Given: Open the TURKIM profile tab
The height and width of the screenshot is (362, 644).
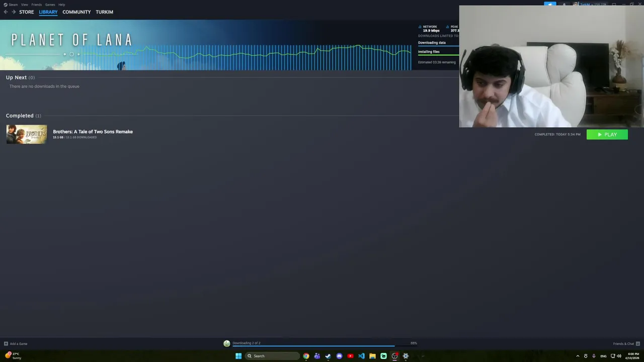Looking at the screenshot, I should pyautogui.click(x=105, y=12).
